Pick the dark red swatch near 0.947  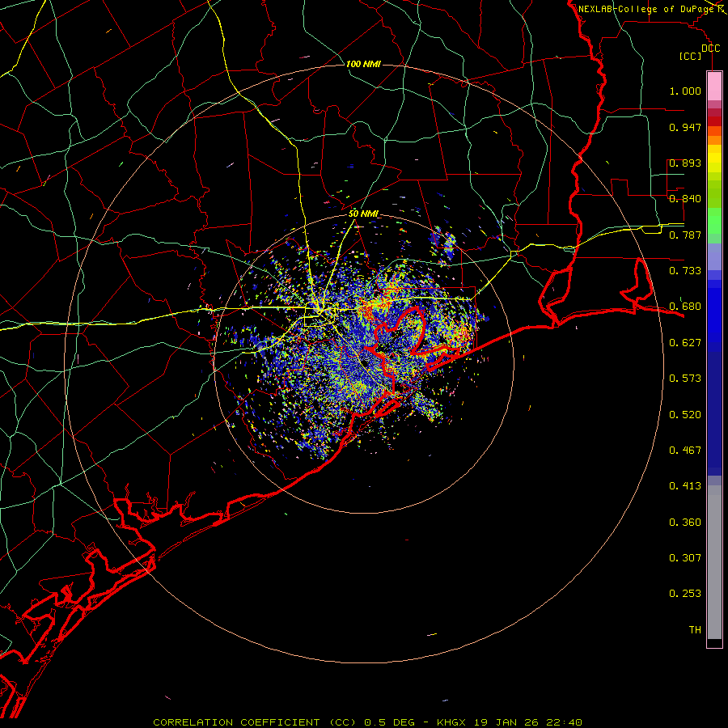click(x=714, y=121)
